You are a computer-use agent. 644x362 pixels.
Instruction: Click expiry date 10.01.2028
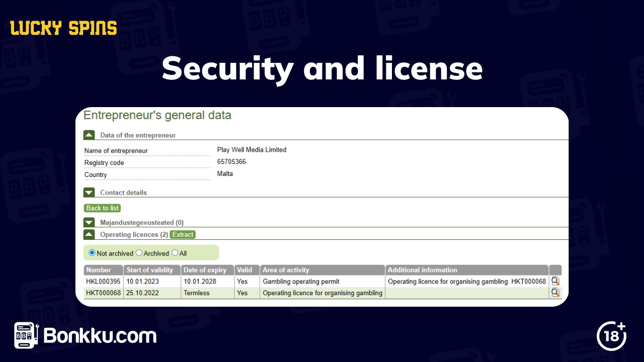click(x=200, y=282)
